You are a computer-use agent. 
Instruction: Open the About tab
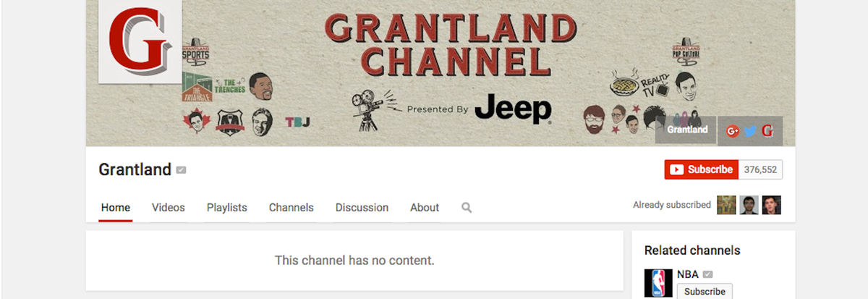425,208
